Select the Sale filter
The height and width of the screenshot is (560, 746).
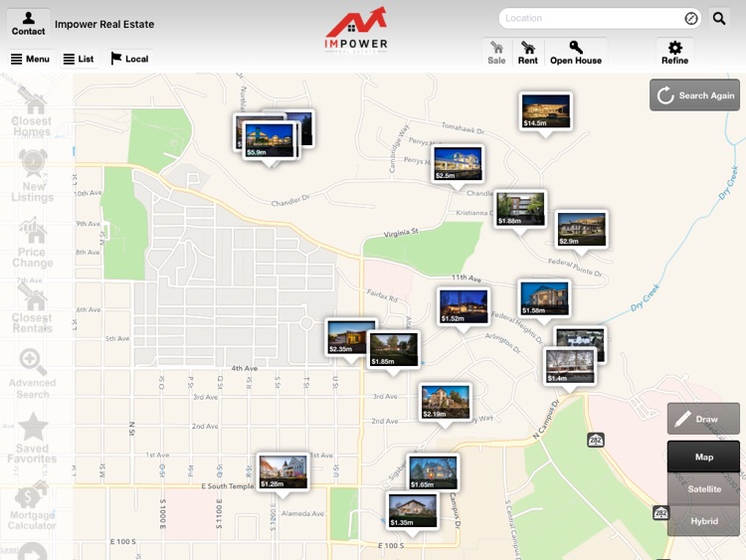[x=496, y=53]
